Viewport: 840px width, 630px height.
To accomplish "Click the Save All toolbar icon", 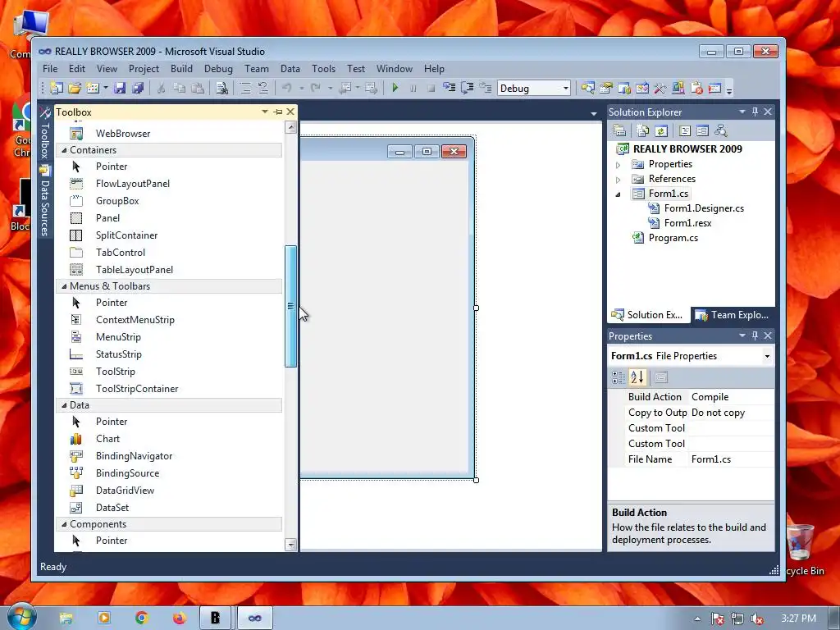I will (x=138, y=88).
